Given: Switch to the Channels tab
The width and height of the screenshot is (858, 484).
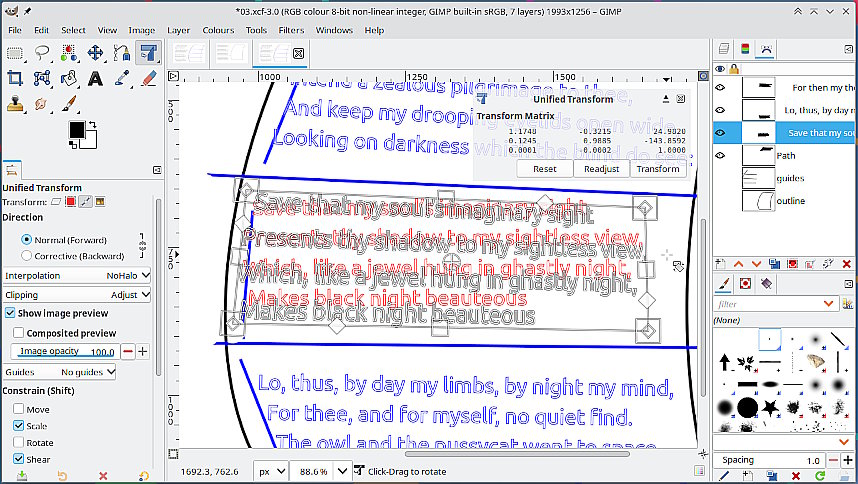Looking at the screenshot, I should [x=745, y=49].
